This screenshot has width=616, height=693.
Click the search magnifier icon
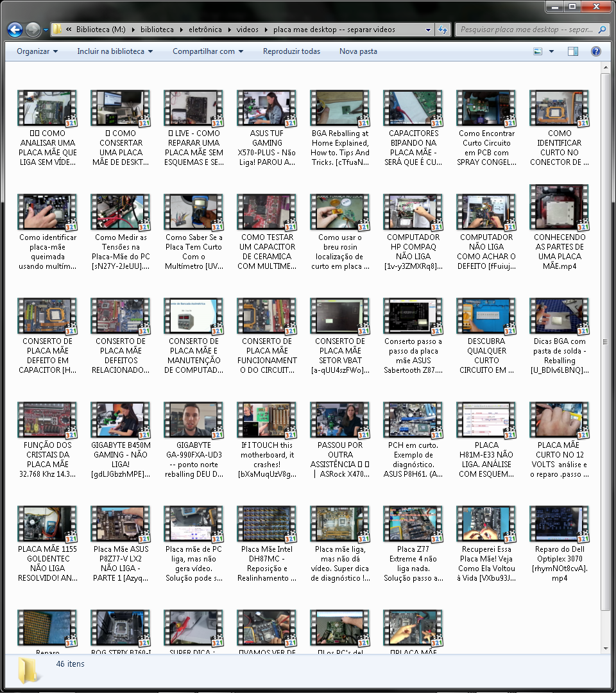(x=602, y=30)
